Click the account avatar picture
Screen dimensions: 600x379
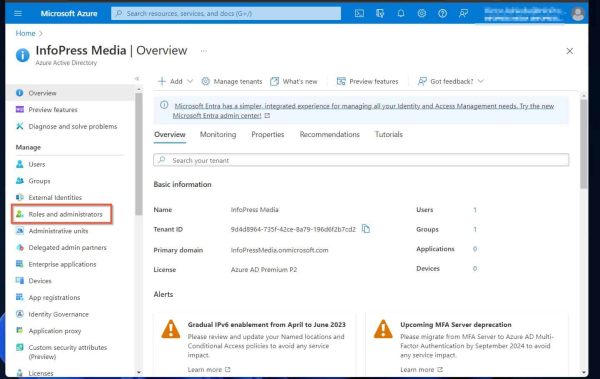pos(578,14)
